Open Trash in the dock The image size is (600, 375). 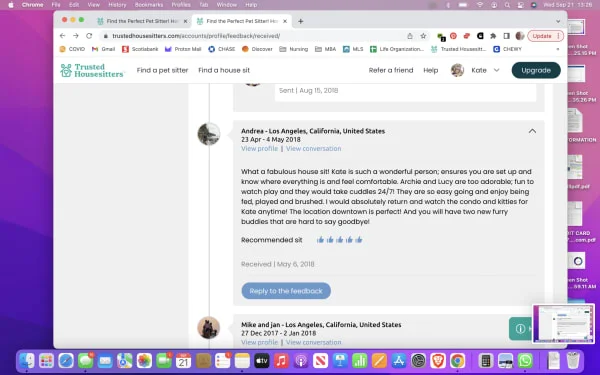point(573,360)
